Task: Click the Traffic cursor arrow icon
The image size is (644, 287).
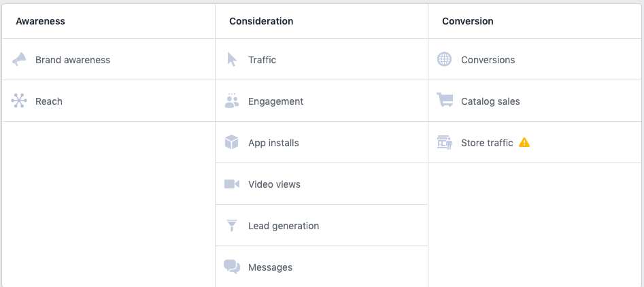Action: click(x=232, y=60)
